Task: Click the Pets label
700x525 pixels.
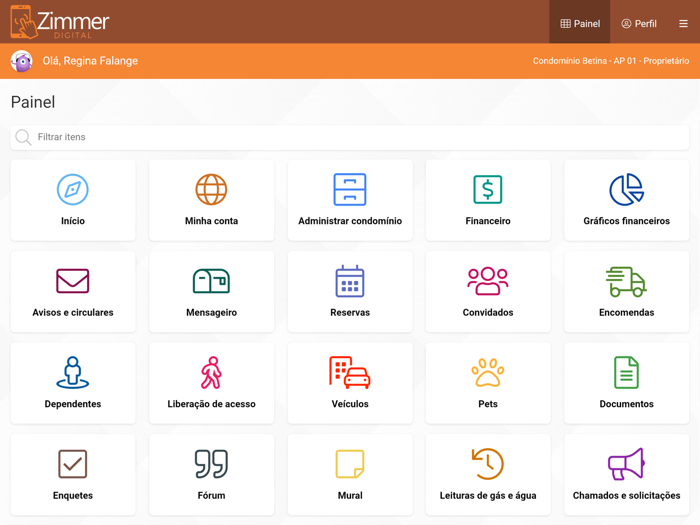Action: click(488, 404)
